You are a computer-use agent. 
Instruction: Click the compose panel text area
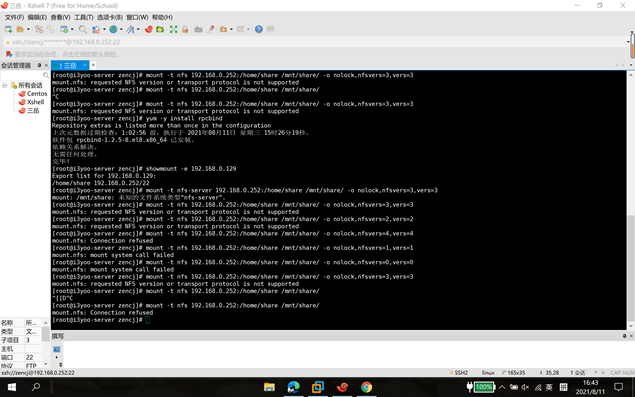coord(348,354)
